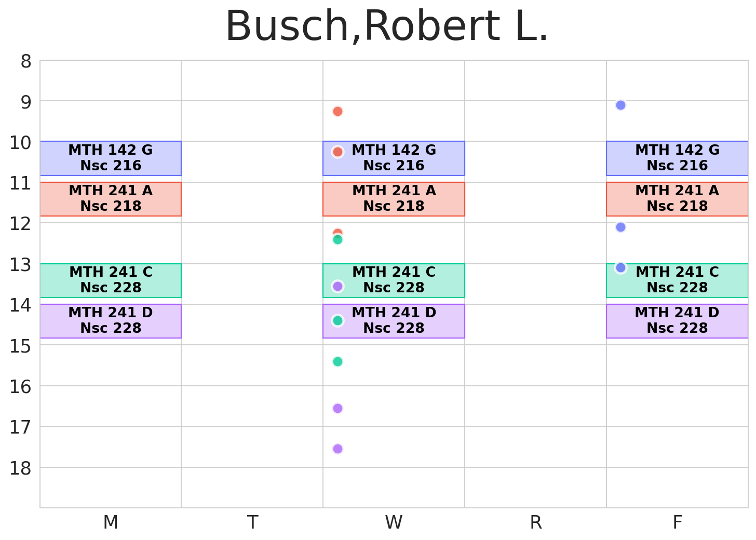Click red dot inside Wednesday MTH 142 G block
This screenshot has width=756, height=540.
tap(337, 152)
